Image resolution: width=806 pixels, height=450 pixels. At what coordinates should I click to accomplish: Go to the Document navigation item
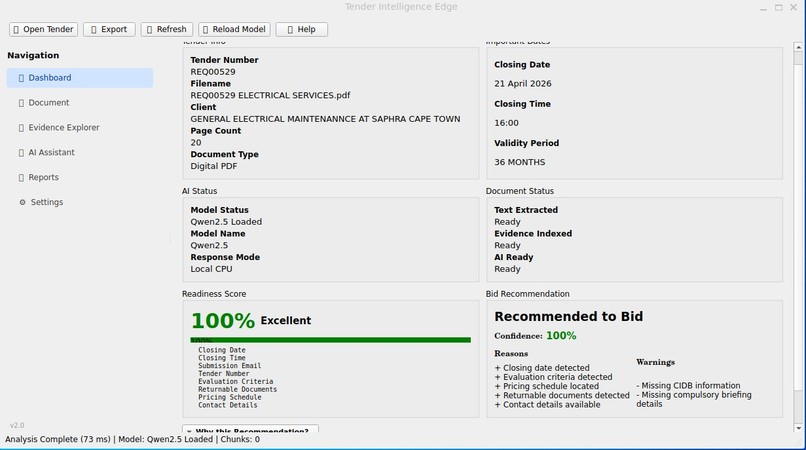80,103
